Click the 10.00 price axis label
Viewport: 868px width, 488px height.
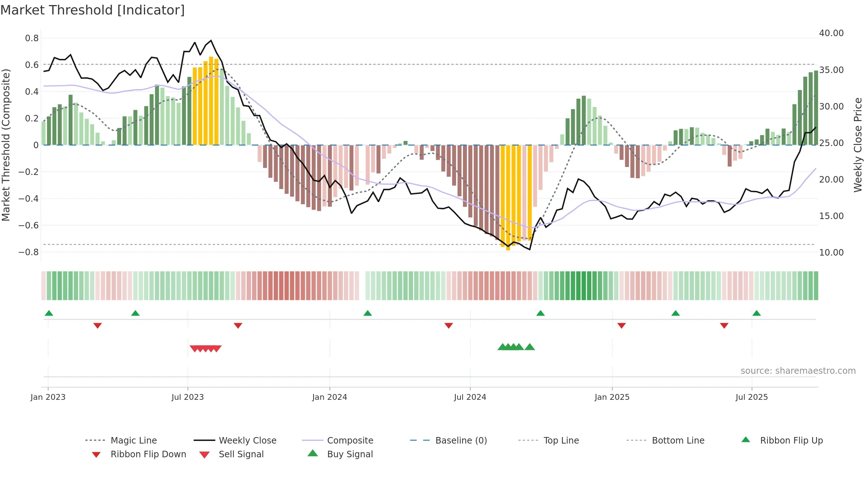point(831,253)
